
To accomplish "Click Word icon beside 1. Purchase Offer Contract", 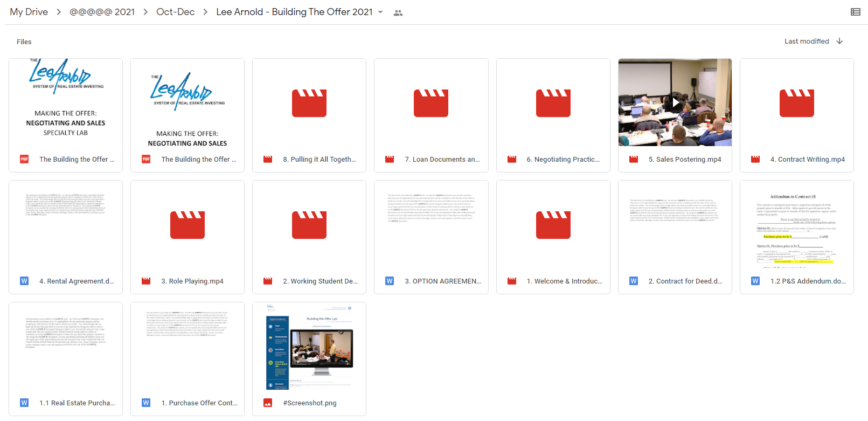I will coord(146,403).
